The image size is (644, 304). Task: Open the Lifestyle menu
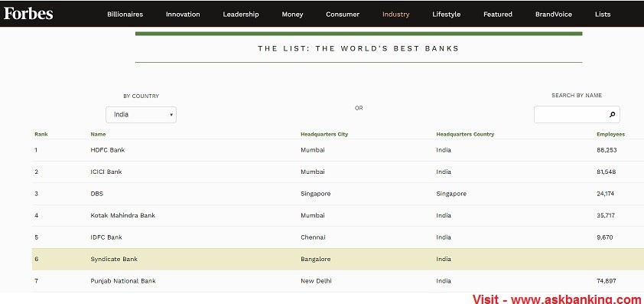[x=447, y=15]
